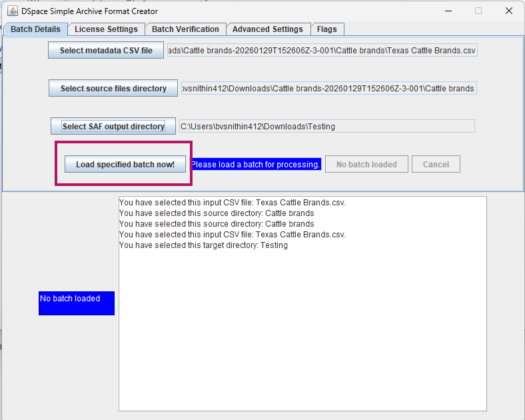The height and width of the screenshot is (420, 525).
Task: Click the Java application icon in title bar
Action: click(x=13, y=11)
